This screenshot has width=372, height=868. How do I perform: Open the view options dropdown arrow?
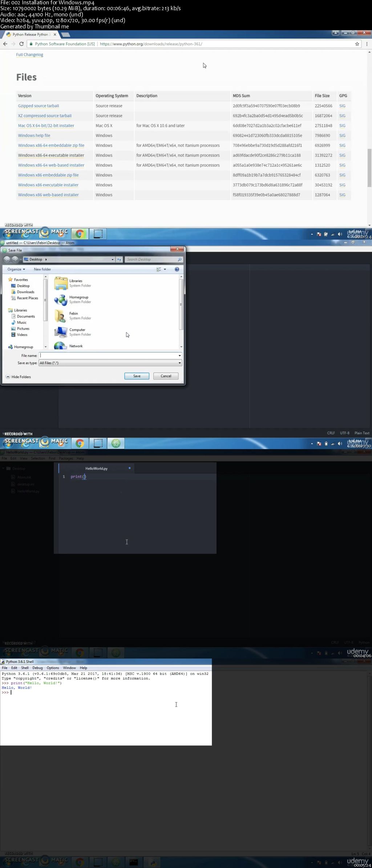click(165, 269)
